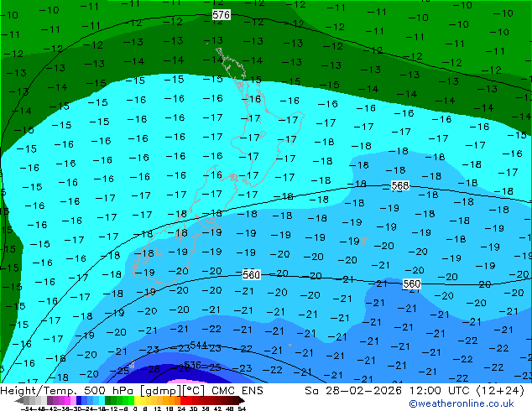Select the bright red legend swatch at 24
532x411 pixels.
point(183,400)
